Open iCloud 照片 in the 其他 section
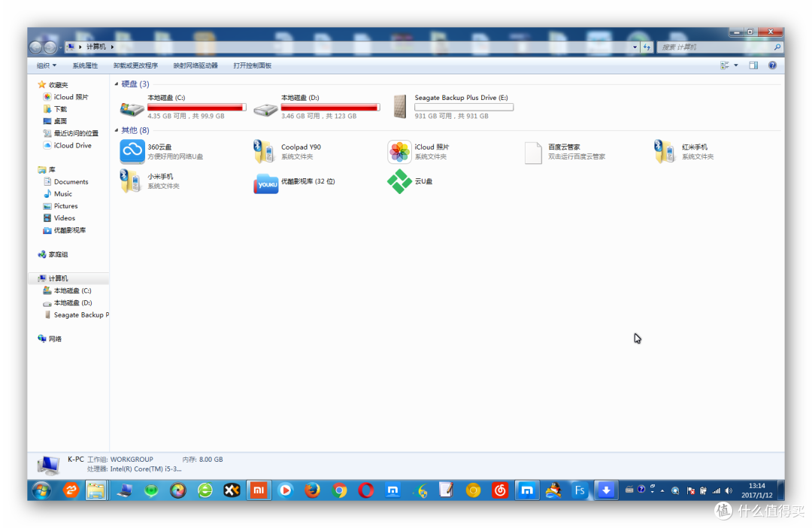The image size is (812, 528). click(399, 152)
